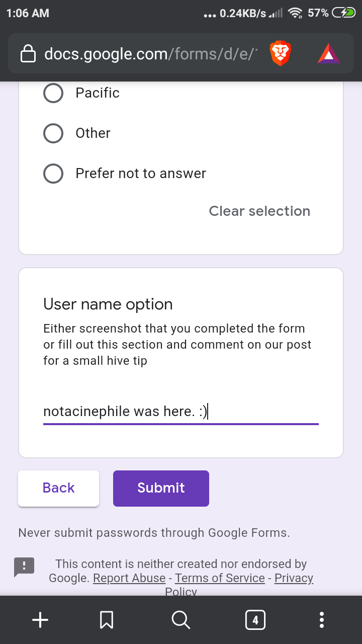
Task: Focus the user name text field
Action: click(181, 412)
